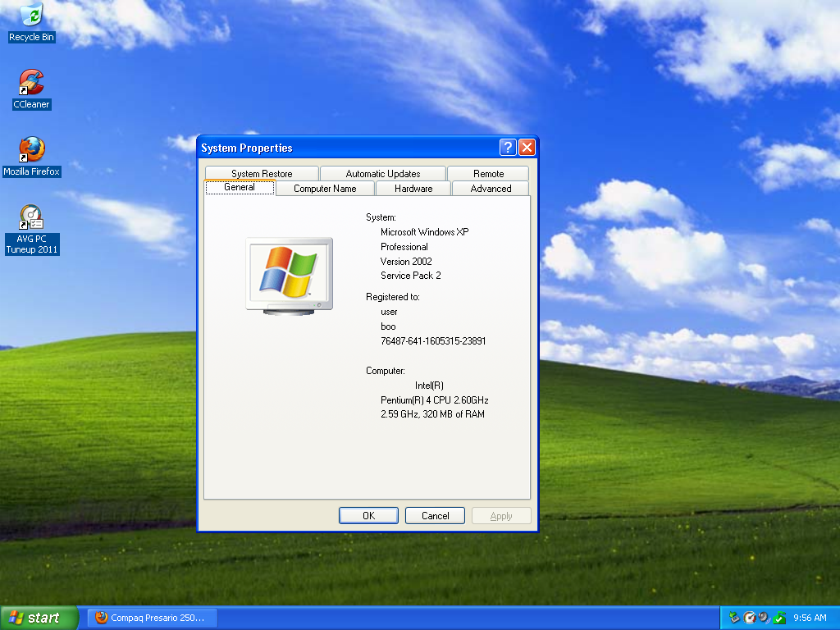Open the Hardware tab

413,189
